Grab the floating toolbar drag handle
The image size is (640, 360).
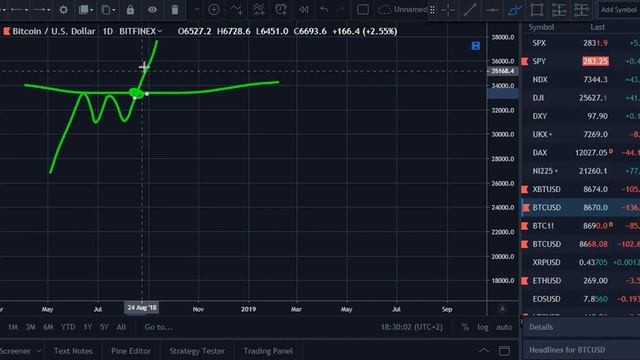432,9
